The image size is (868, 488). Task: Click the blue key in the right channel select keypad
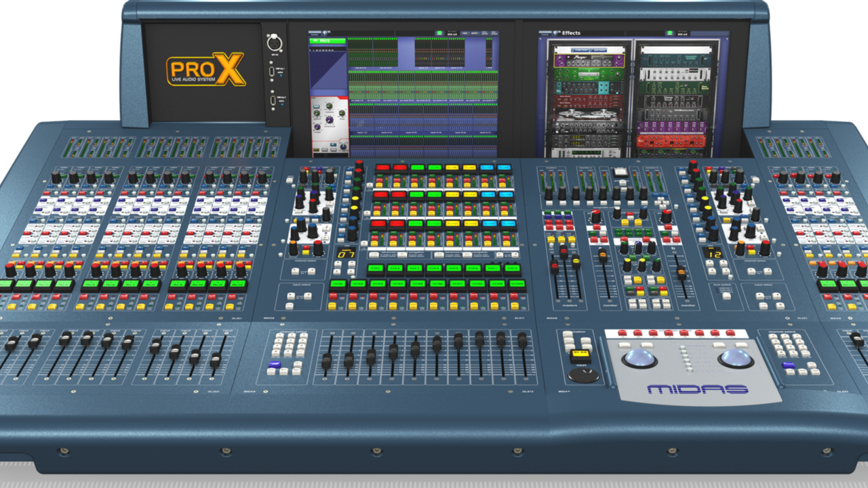pos(788,365)
